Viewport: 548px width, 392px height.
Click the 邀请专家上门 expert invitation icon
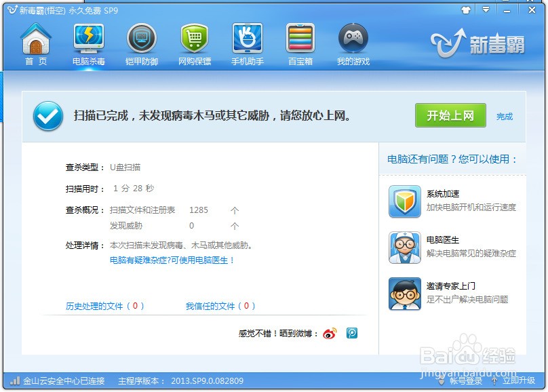405,294
